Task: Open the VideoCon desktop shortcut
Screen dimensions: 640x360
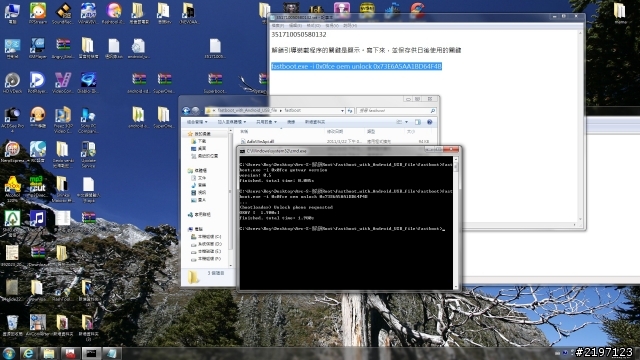Action: [62, 83]
